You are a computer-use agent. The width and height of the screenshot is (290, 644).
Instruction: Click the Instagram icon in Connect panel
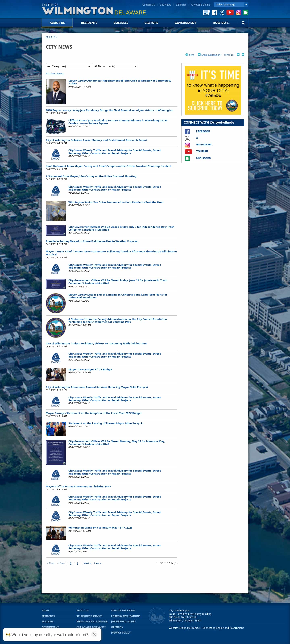click(187, 145)
